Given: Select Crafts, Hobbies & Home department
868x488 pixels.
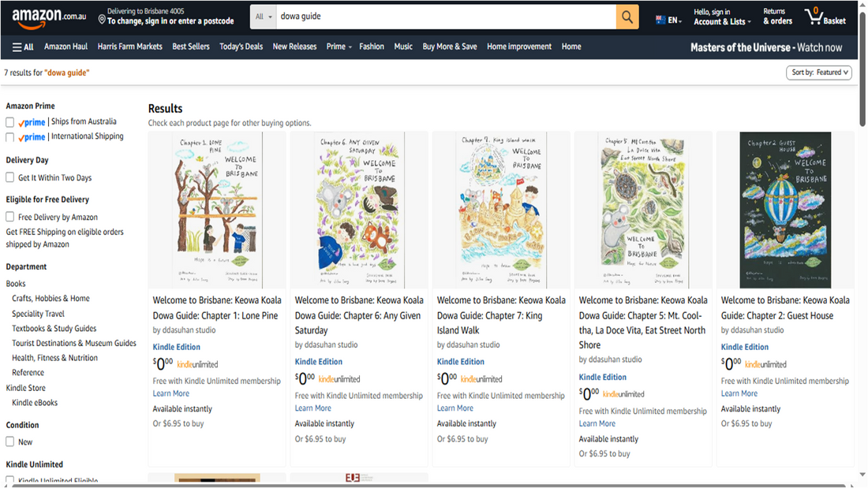Looking at the screenshot, I should (51, 298).
